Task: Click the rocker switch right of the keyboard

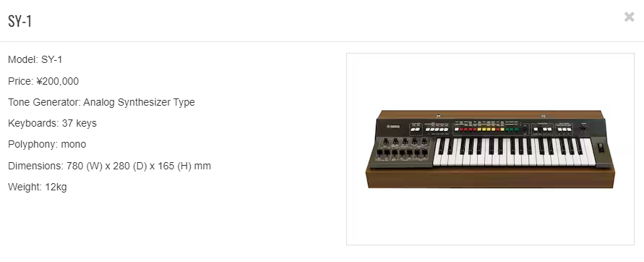Action: click(x=601, y=148)
